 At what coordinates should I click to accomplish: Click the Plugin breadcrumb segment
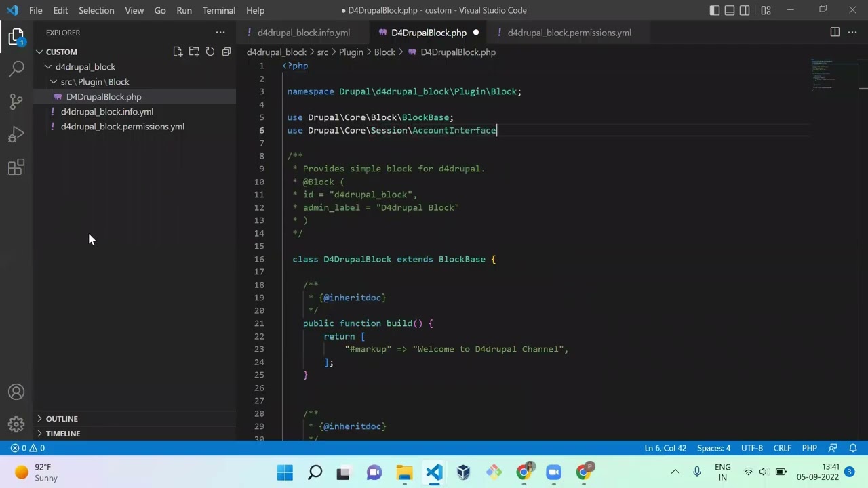point(351,52)
